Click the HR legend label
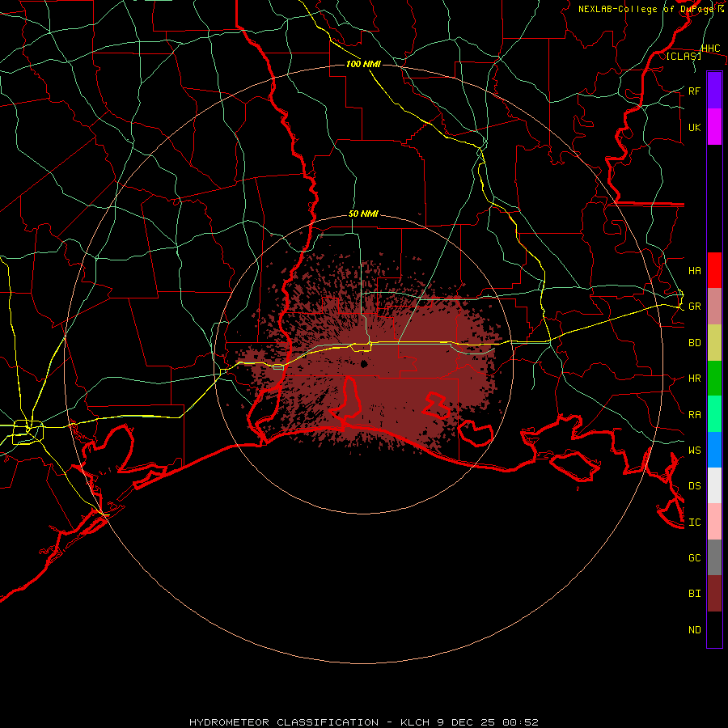728x728 pixels. click(694, 379)
